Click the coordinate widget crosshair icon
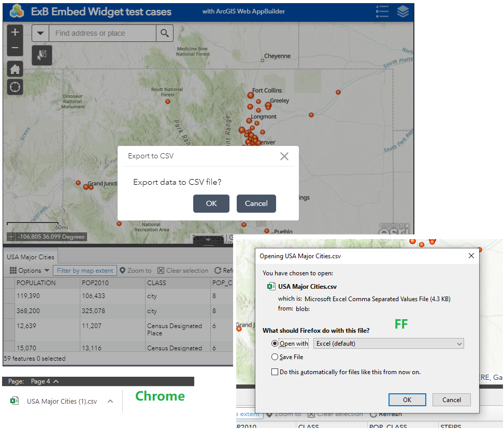This screenshot has height=429, width=504. click(11, 236)
